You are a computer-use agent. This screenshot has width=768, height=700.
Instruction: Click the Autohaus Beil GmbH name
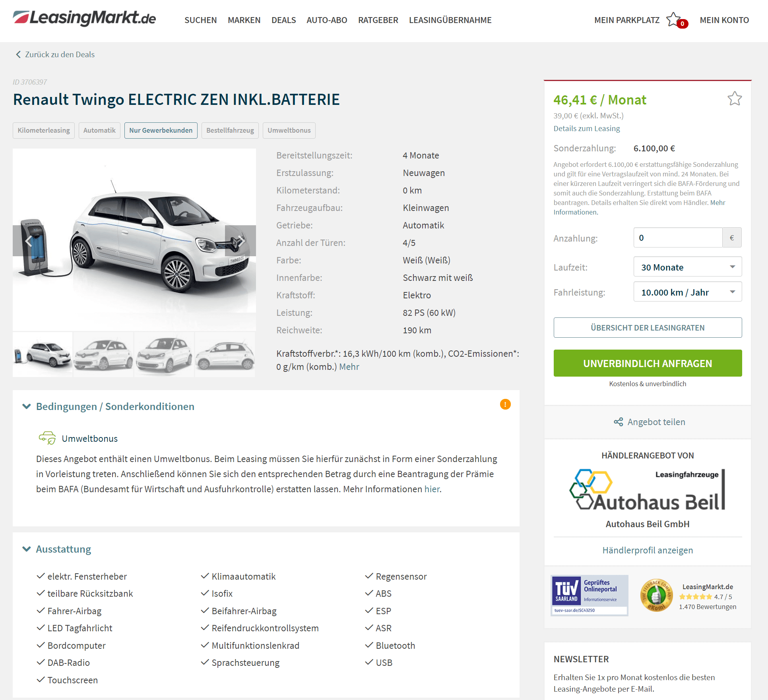(648, 524)
